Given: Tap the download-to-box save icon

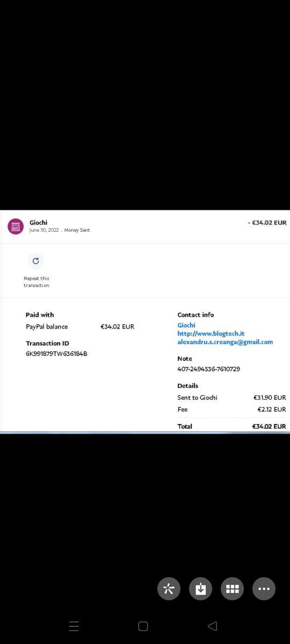Looking at the screenshot, I should coord(200,589).
